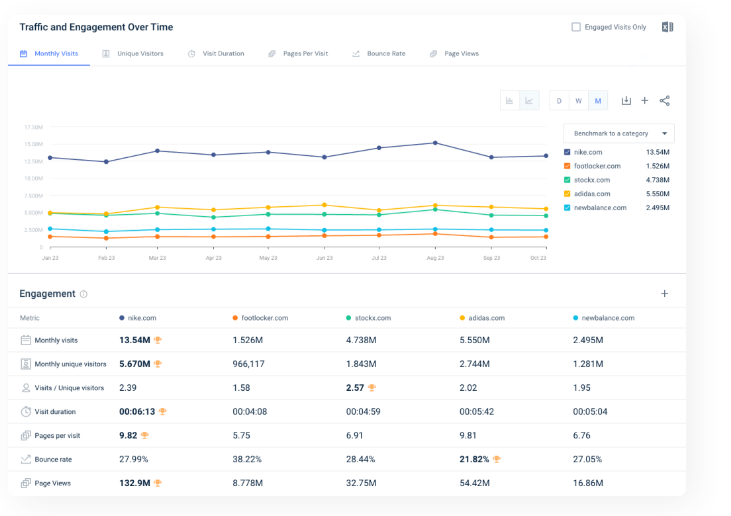Viewport: 731px width, 516px height.
Task: Switch to line chart view icon
Action: tap(529, 101)
